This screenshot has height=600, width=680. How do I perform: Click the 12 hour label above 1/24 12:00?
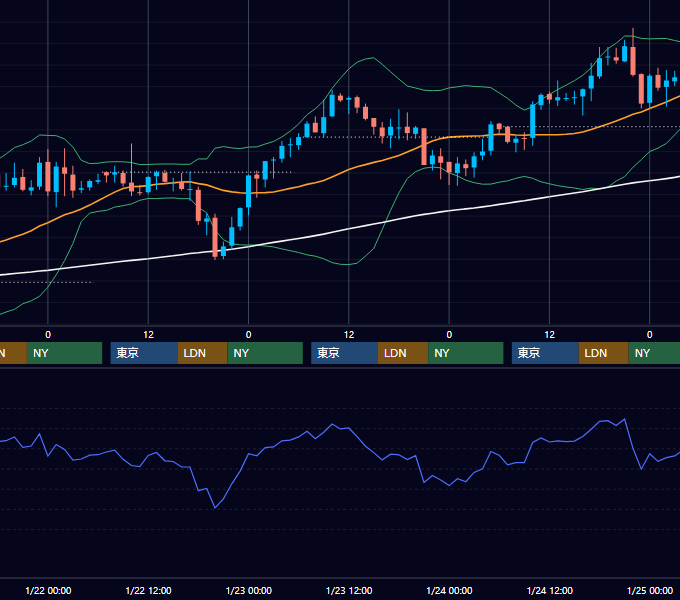tap(549, 335)
